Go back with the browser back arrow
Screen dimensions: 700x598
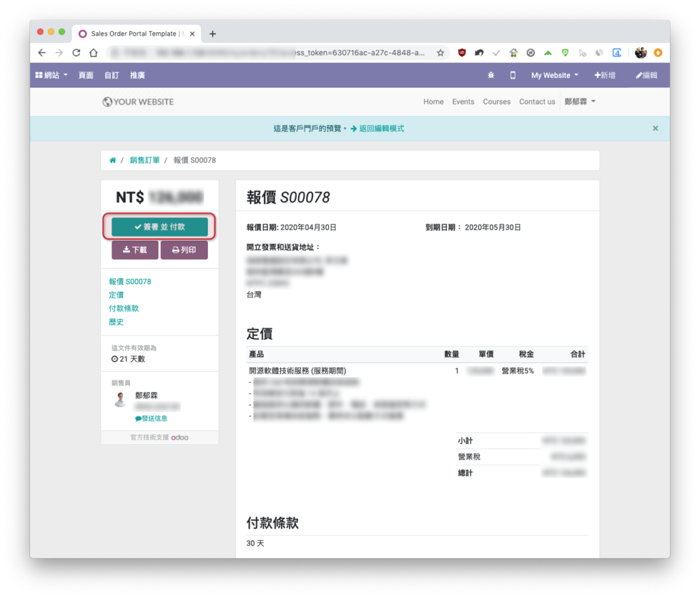[x=42, y=53]
